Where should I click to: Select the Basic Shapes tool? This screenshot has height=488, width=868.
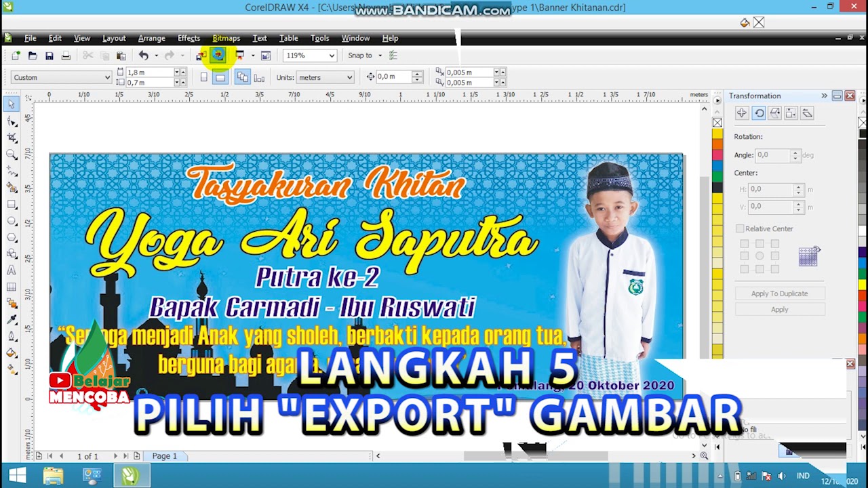(12, 254)
